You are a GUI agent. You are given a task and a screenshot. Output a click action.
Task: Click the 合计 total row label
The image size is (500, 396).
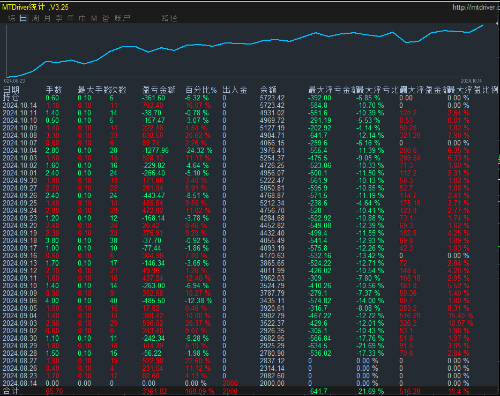[11, 391]
